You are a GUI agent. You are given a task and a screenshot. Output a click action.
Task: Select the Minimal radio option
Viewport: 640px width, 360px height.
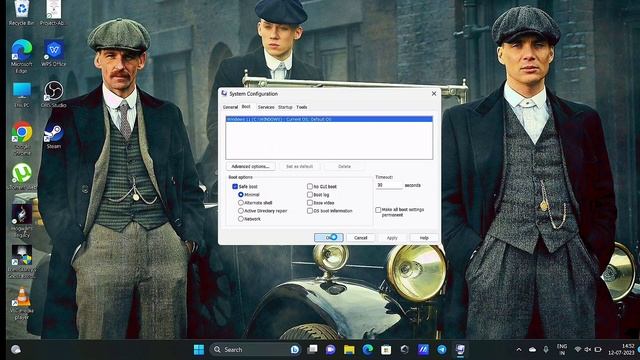241,195
